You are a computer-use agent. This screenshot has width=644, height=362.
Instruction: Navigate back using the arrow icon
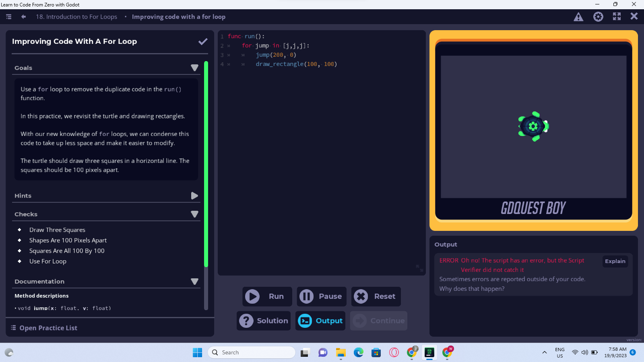tap(23, 16)
